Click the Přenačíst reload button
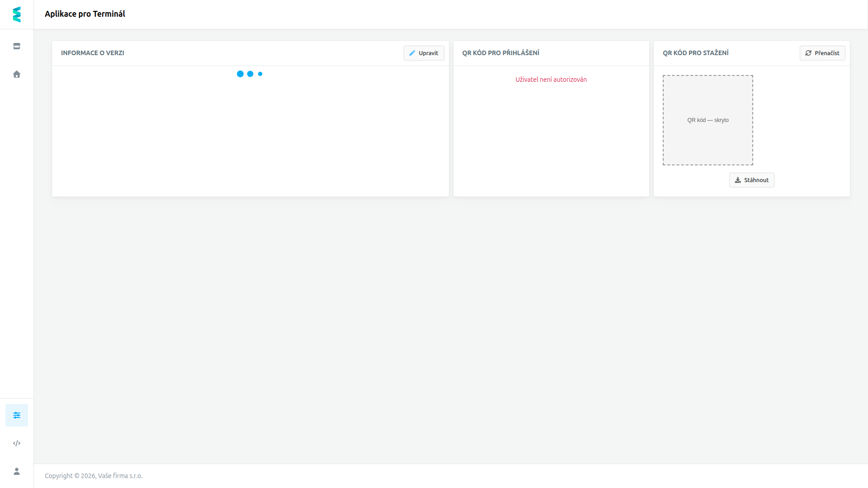Screen dimensions: 868x488 822,53
